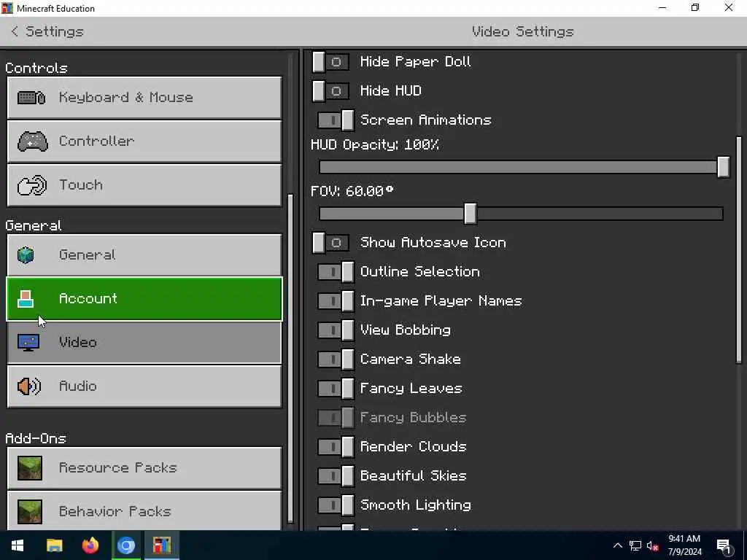The height and width of the screenshot is (560, 747).
Task: Show hidden system tray icons
Action: (617, 545)
